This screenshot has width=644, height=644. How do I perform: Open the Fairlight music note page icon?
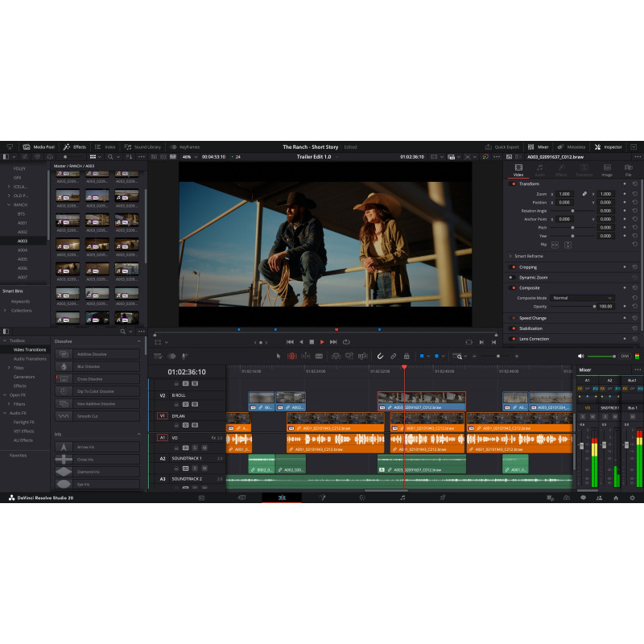(402, 498)
